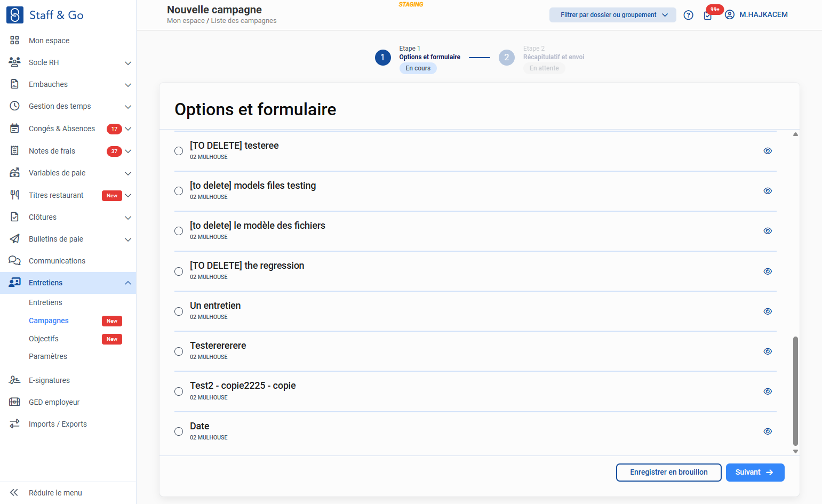This screenshot has width=822, height=504.
Task: Click the Embauches document icon
Action: (x=15, y=84)
